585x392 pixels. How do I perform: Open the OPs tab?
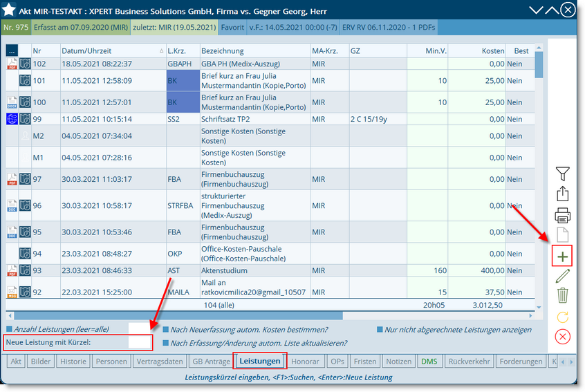coord(337,362)
